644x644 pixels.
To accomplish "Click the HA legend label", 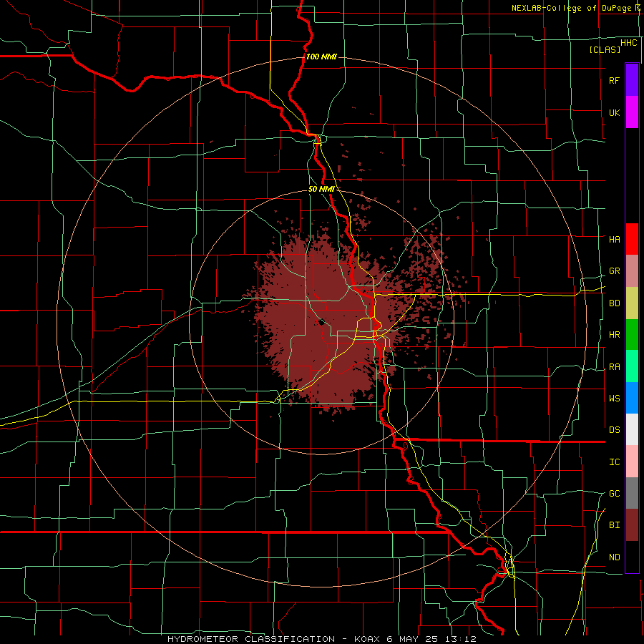I will 614,239.
